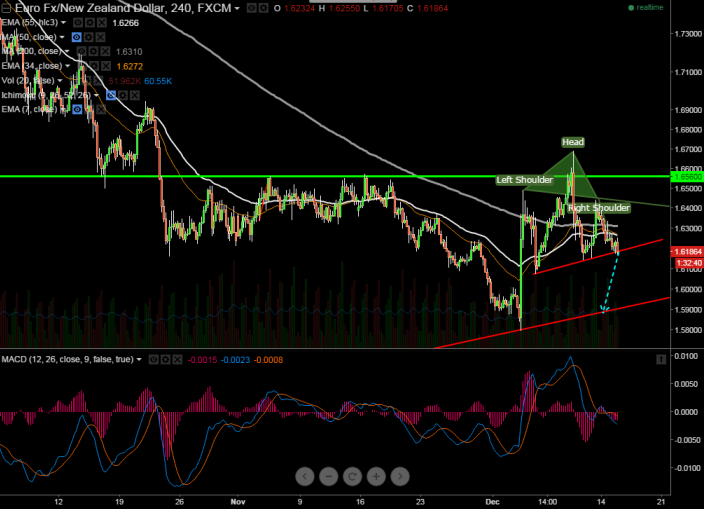Remove Ichimoku indicator with X icon
This screenshot has width=704, height=509.
(135, 95)
